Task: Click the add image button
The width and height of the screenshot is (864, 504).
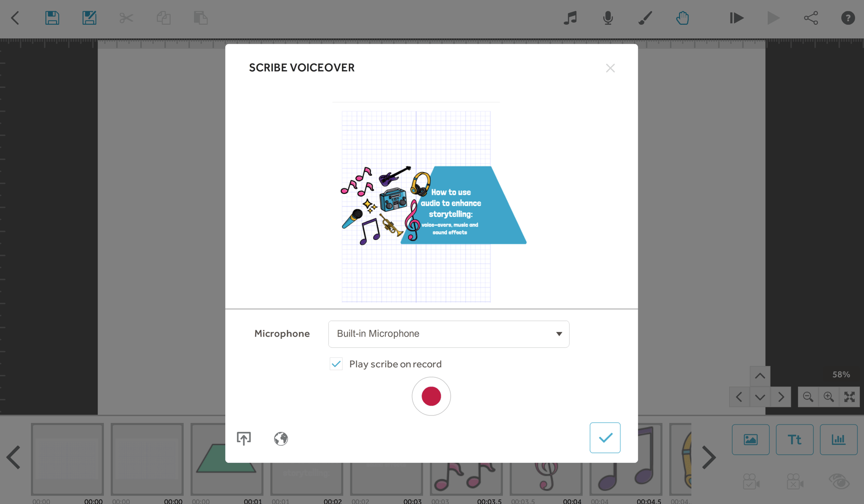Action: 750,439
